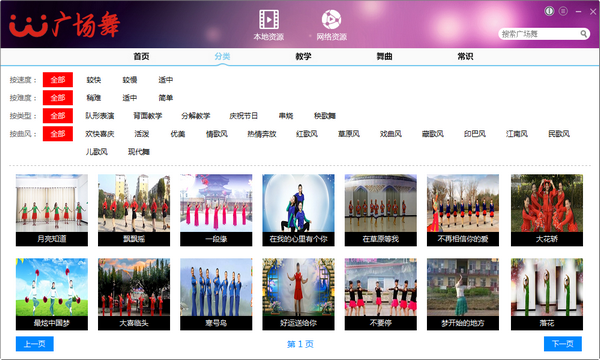Open the 月亮知道 video thumbnail
This screenshot has width=600, height=360.
pos(52,210)
